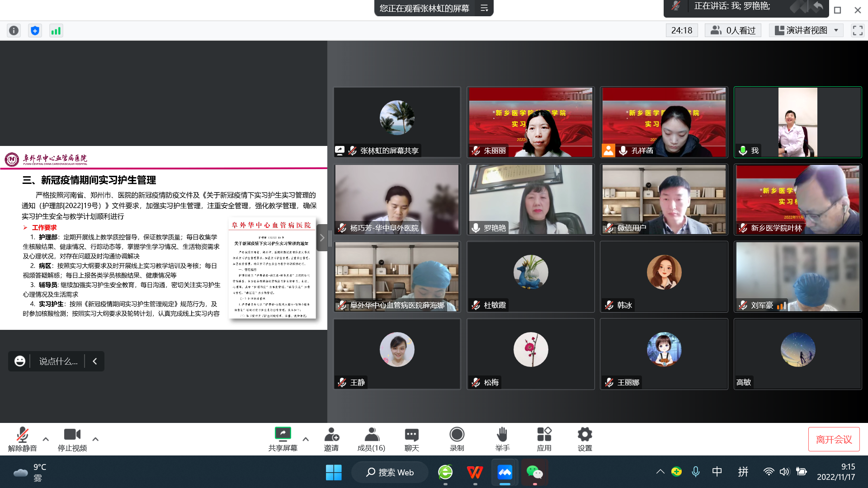Click the muted mic icon in speaker bar

pos(676,6)
